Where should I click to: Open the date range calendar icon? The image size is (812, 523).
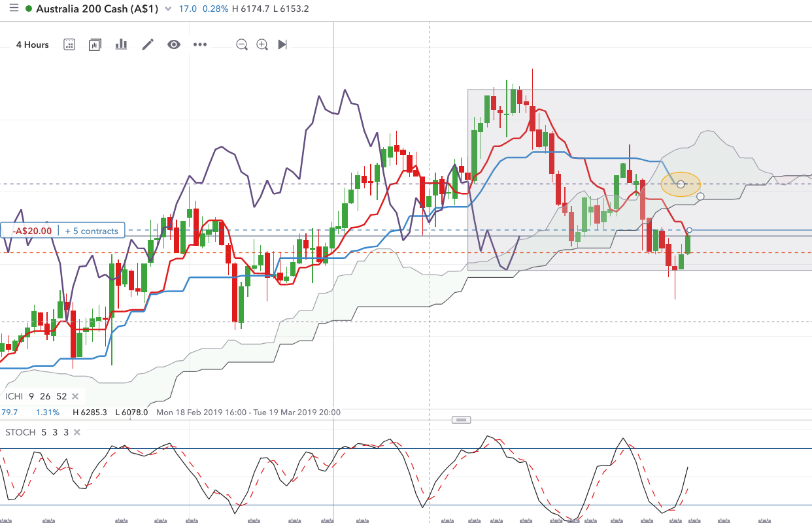click(69, 44)
